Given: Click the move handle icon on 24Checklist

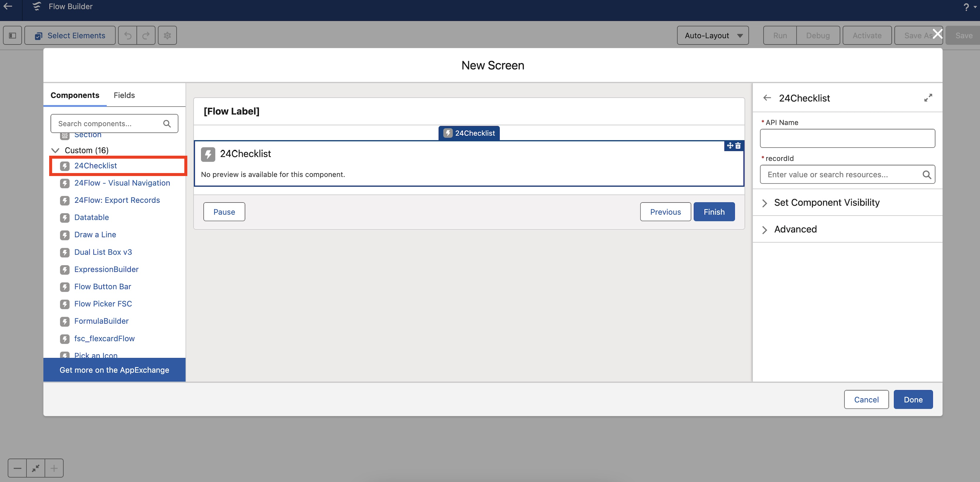Looking at the screenshot, I should coord(730,145).
